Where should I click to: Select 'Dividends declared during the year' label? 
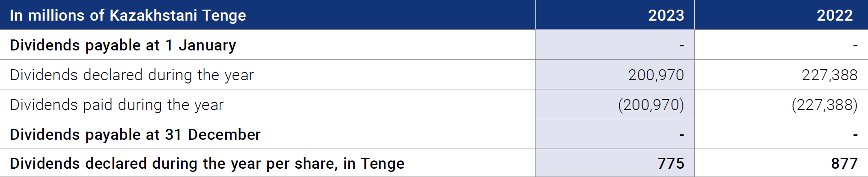[131, 75]
